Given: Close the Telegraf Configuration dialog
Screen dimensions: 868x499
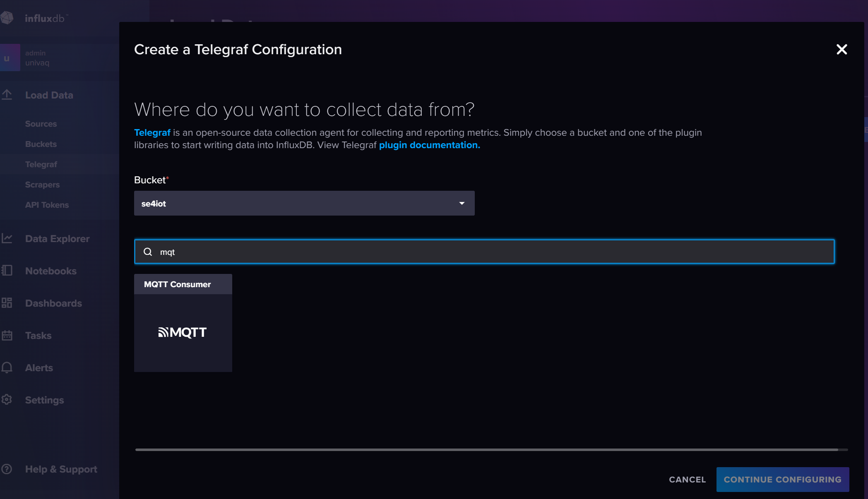Looking at the screenshot, I should click(x=842, y=50).
